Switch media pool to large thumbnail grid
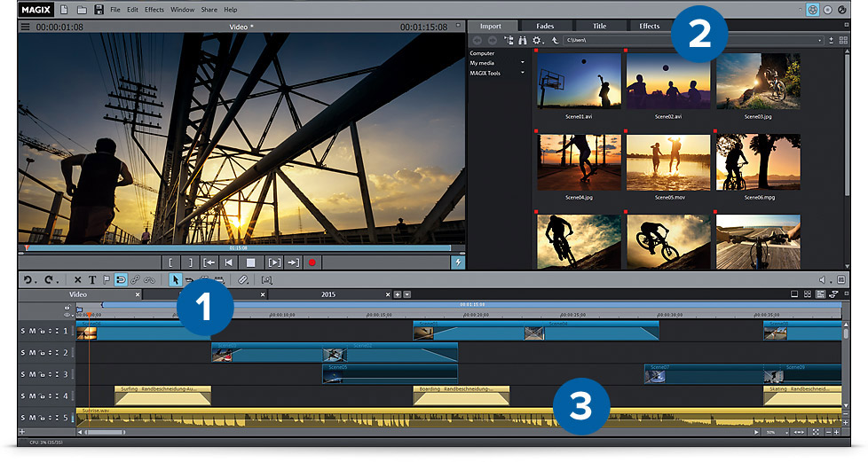The image size is (868, 462). [x=844, y=40]
